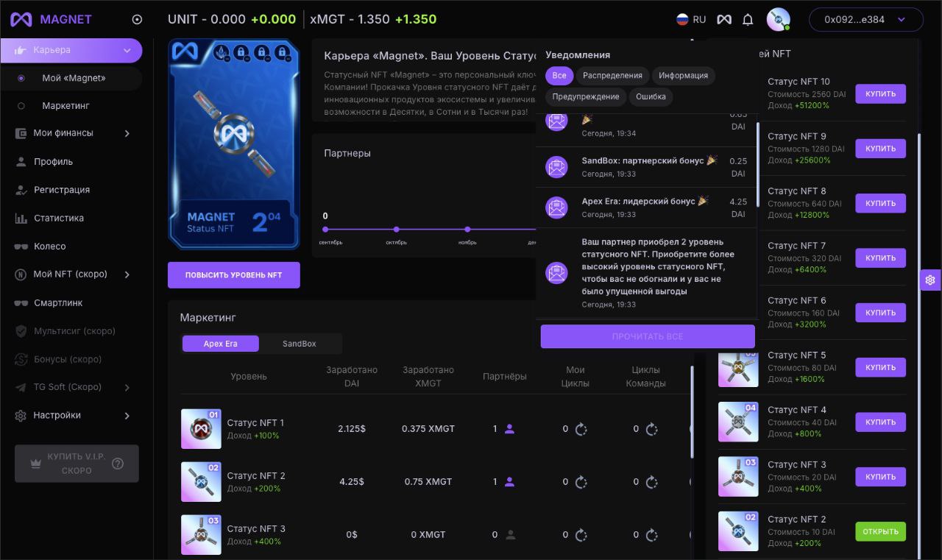This screenshot has width=942, height=560.
Task: Click the ноябрь point on partners timeline
Action: (x=467, y=230)
